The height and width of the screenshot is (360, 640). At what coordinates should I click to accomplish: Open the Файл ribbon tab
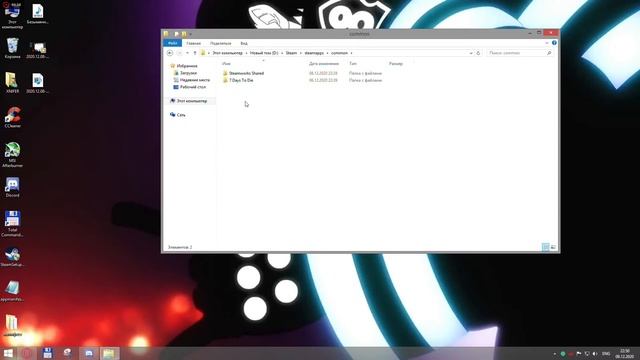172,43
